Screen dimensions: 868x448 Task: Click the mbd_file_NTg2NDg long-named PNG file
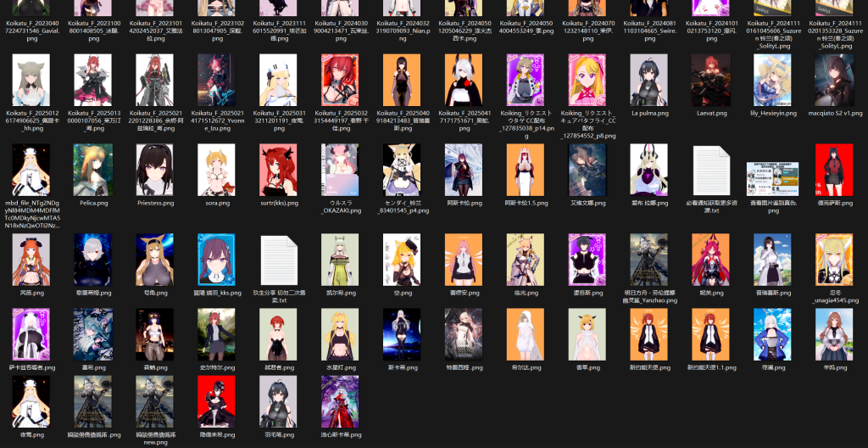[x=31, y=170]
